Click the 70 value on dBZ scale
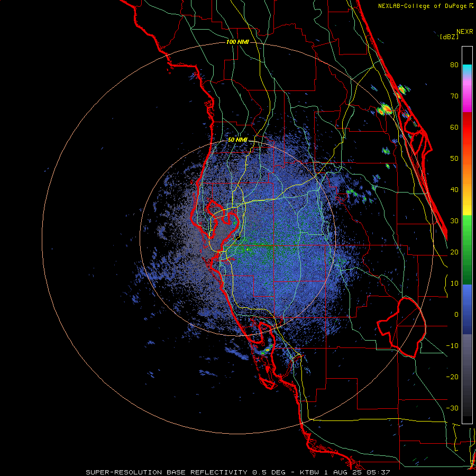The image size is (476, 476). pos(454,96)
